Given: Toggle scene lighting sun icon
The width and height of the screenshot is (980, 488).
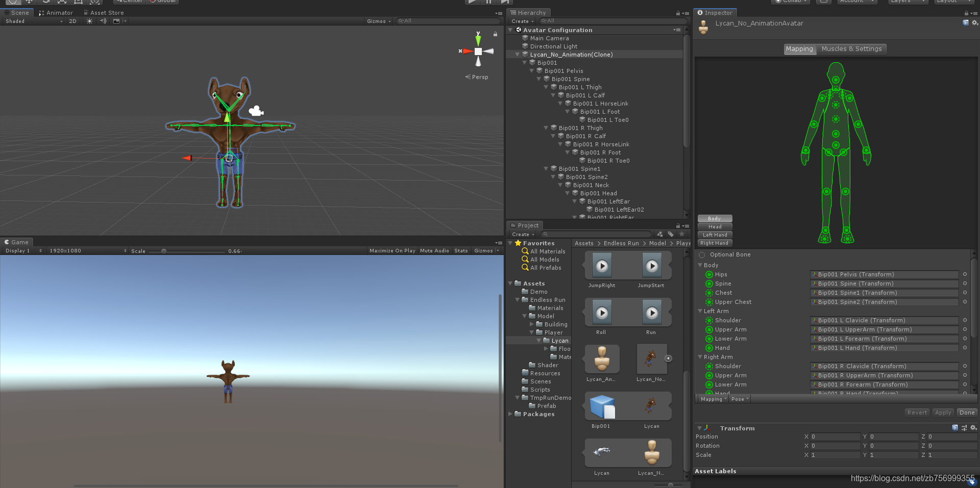Looking at the screenshot, I should [90, 21].
